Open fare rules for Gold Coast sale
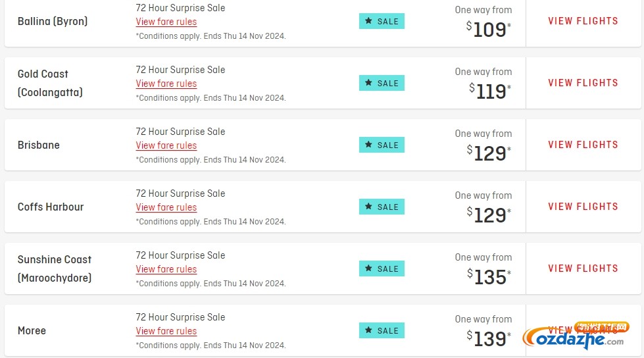Screen dimensions: 644x358 pos(166,84)
